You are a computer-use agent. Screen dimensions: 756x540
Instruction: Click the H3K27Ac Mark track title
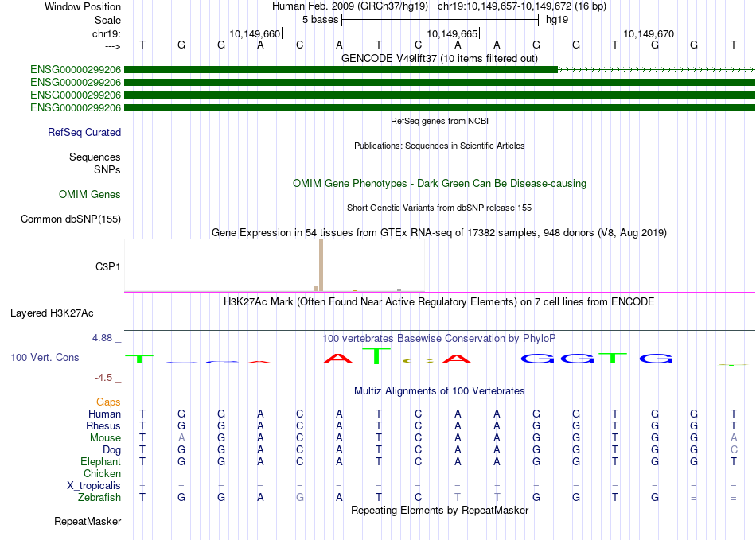439,302
